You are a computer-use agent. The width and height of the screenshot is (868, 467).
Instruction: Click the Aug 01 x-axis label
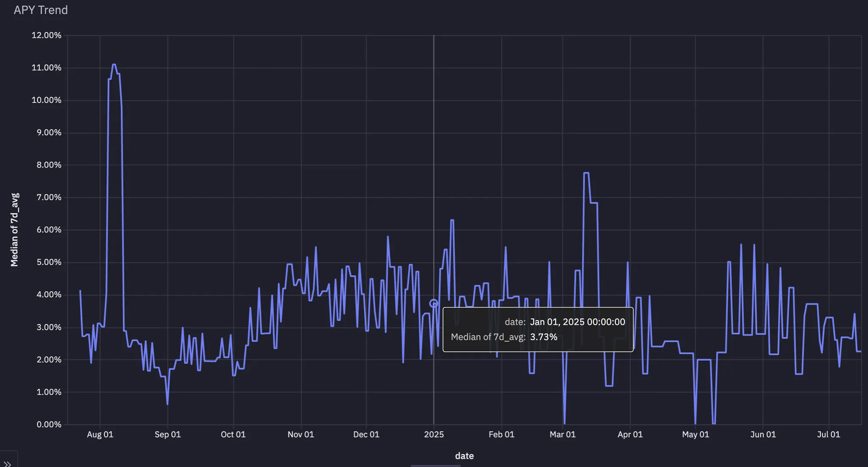tap(100, 435)
